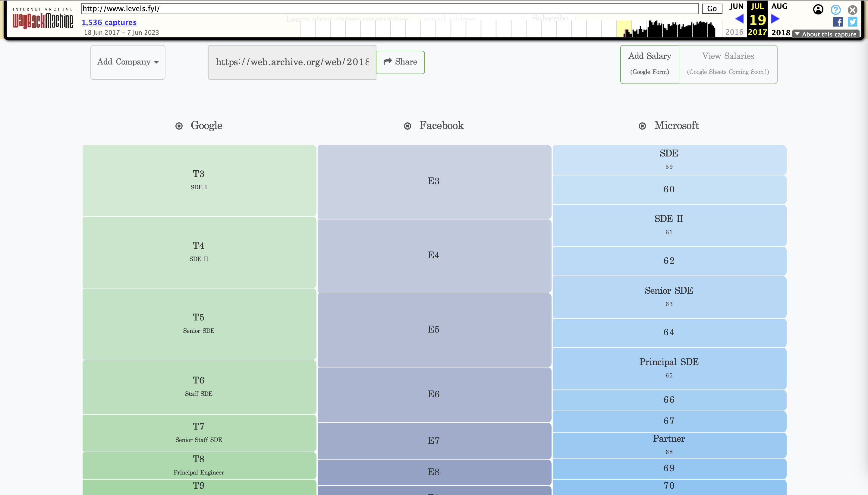Select the 2018 year in timeline
Viewport: 868px width, 495px height.
781,33
